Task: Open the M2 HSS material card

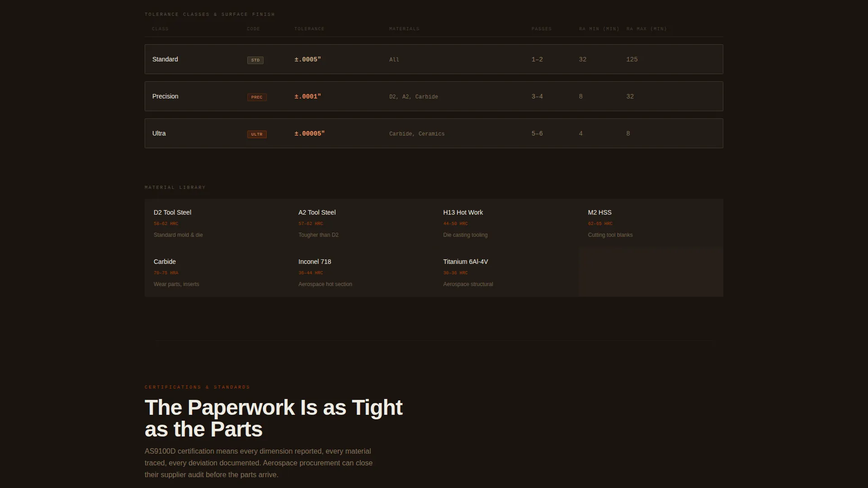Action: [x=651, y=223]
